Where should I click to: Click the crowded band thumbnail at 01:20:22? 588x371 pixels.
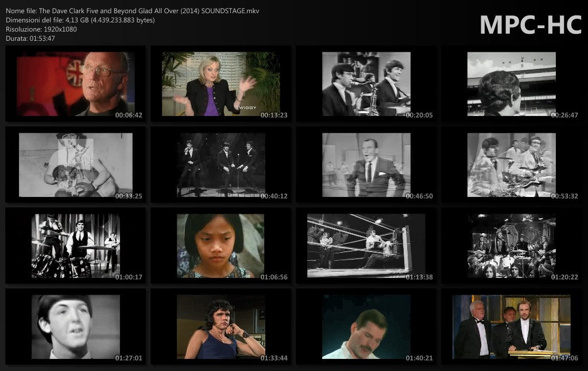coord(511,246)
